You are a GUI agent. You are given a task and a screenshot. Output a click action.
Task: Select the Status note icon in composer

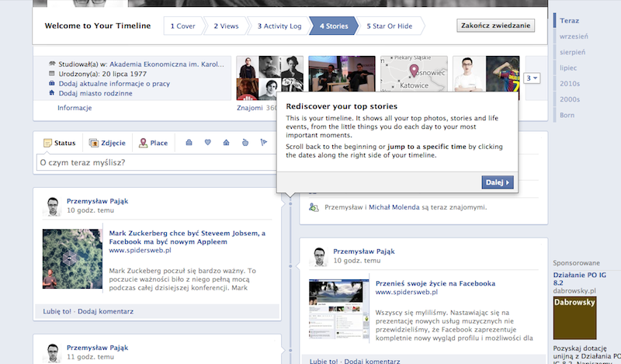pyautogui.click(x=47, y=143)
